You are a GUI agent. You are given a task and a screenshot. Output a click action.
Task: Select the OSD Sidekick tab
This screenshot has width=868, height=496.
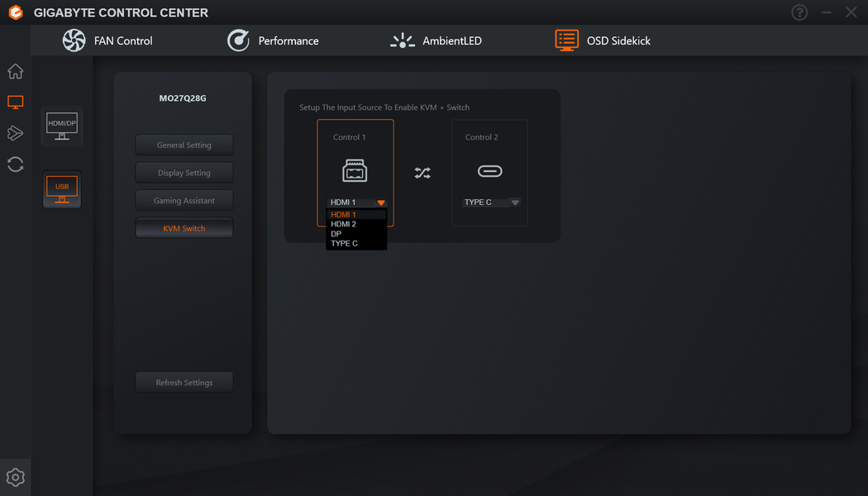(603, 41)
